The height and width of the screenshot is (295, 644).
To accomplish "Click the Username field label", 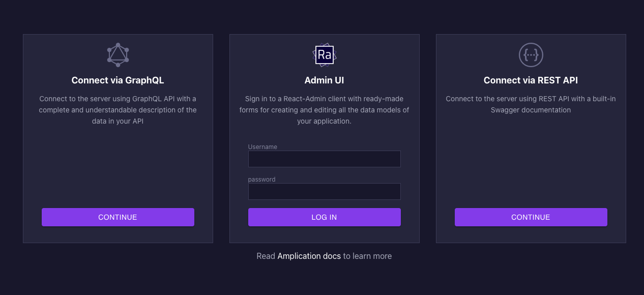I will pyautogui.click(x=262, y=147).
